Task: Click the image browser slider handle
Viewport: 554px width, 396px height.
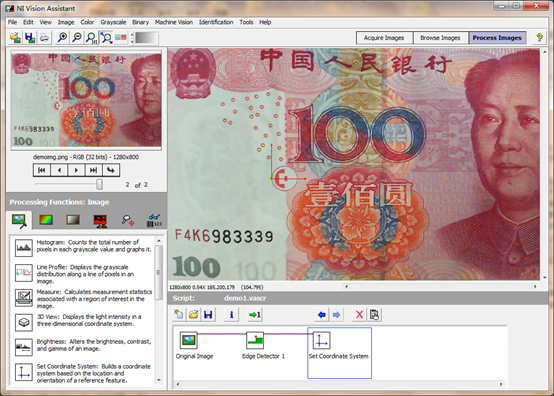Action: (100, 184)
